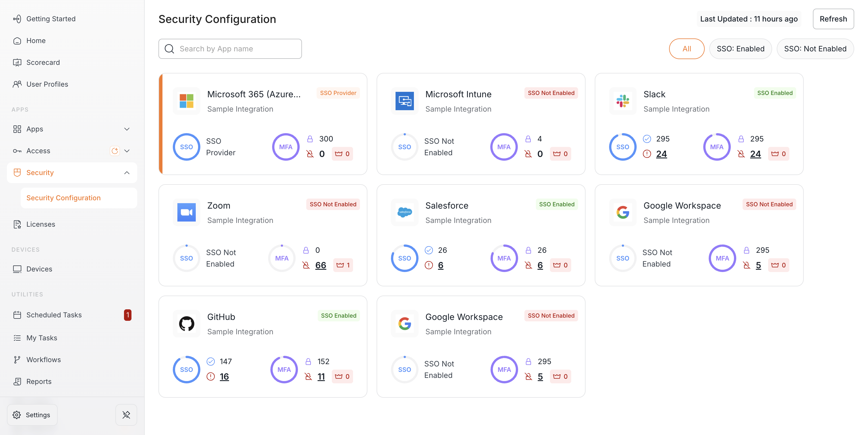The image size is (868, 435).
Task: Filter by SSO: Enabled
Action: pos(741,49)
